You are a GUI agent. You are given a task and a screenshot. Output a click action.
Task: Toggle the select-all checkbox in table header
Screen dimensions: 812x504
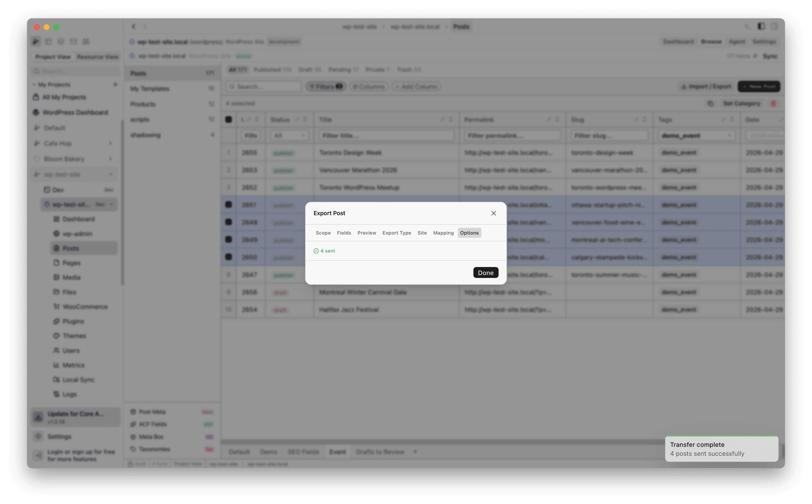click(228, 120)
